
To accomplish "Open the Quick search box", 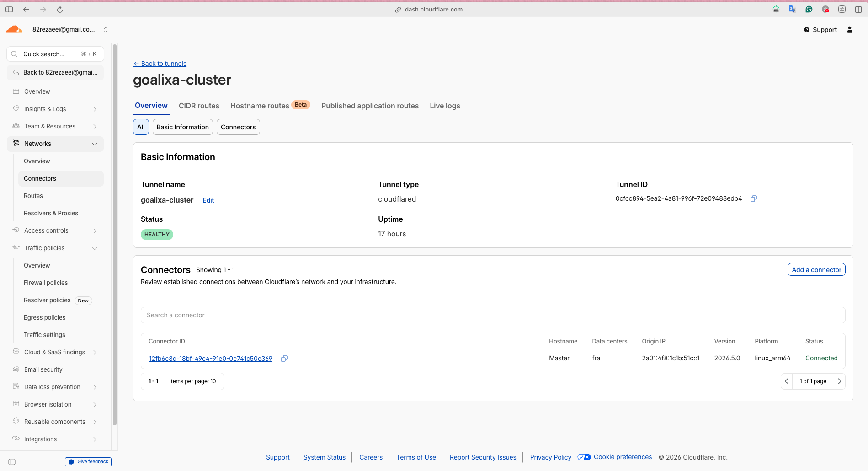I will [55, 54].
